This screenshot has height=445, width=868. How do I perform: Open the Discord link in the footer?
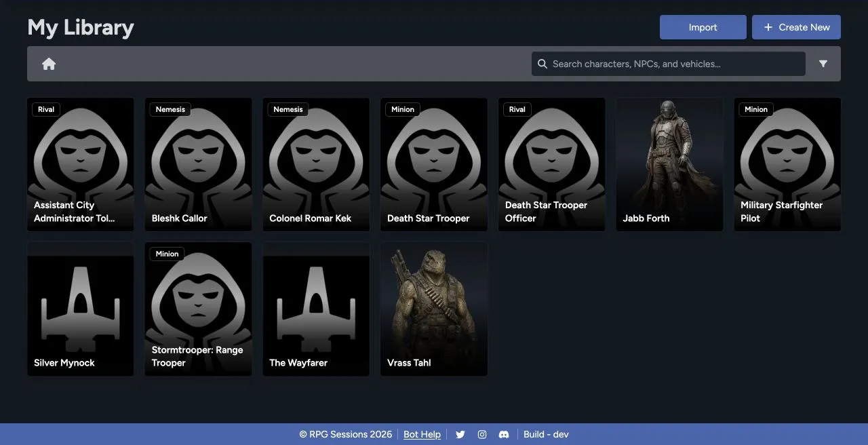tap(504, 434)
